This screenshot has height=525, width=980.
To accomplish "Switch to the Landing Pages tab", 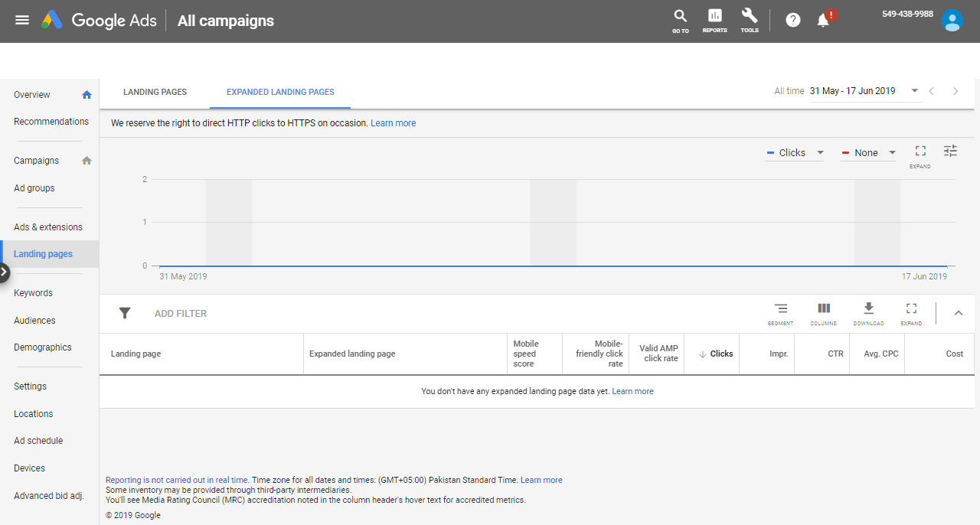I will tap(155, 92).
